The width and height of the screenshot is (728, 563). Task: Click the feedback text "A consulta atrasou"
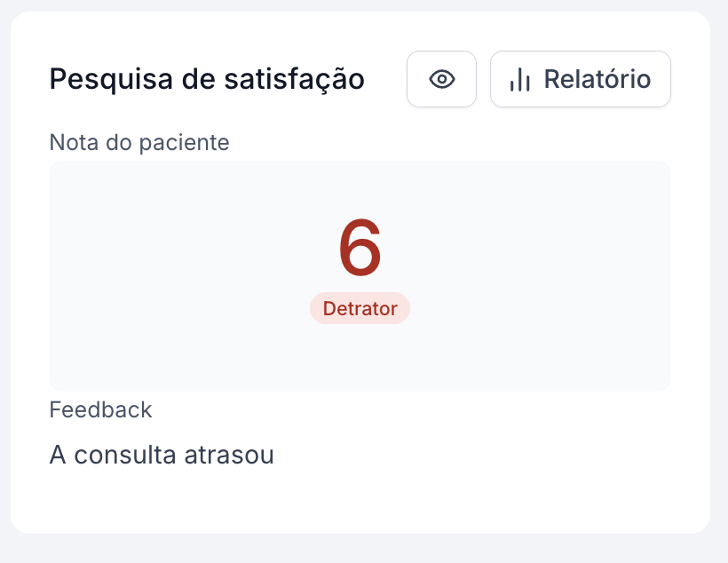(x=162, y=456)
